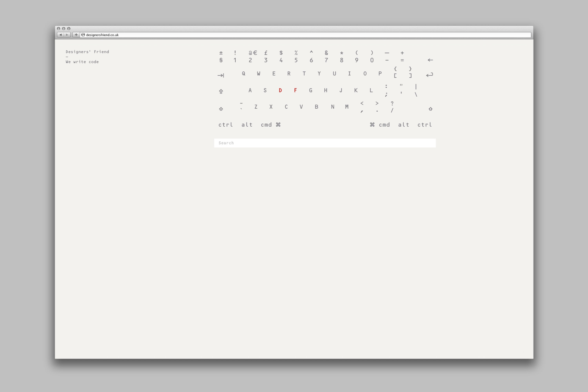Click the U key

click(334, 73)
